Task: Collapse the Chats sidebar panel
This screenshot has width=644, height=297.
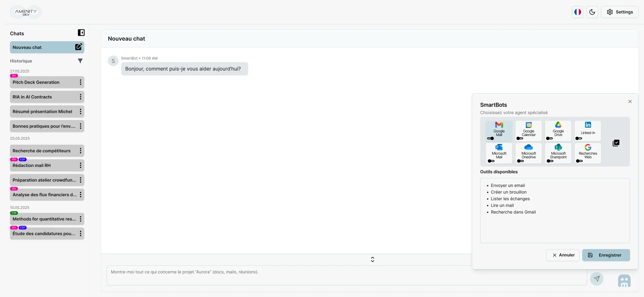Action: (x=81, y=33)
